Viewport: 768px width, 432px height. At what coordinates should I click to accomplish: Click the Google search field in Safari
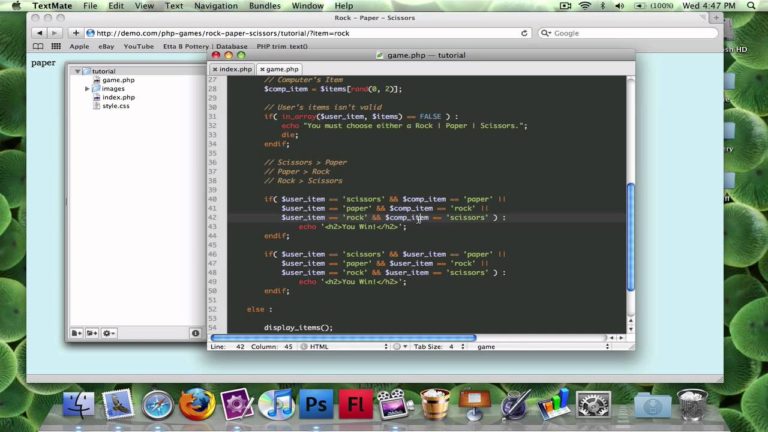[628, 33]
